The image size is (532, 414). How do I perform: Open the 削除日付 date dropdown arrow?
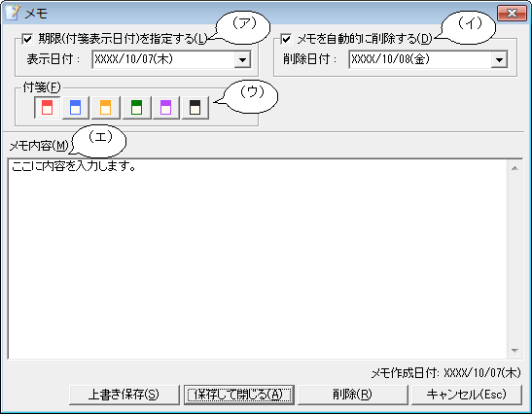[499, 59]
